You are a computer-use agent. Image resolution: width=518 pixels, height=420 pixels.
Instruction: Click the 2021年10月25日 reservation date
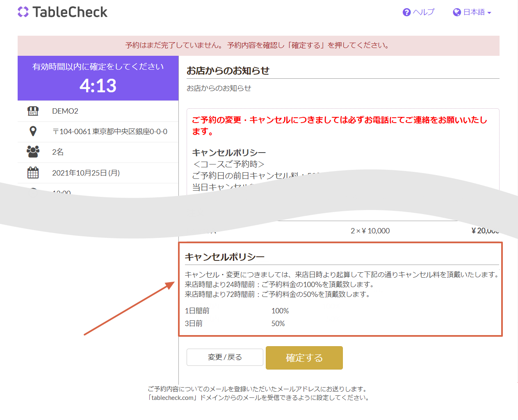click(86, 173)
